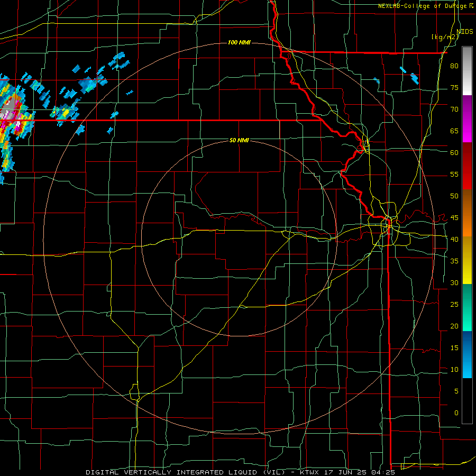Click the red segment of the color bar
This screenshot has width=476, height=476.
click(x=467, y=166)
